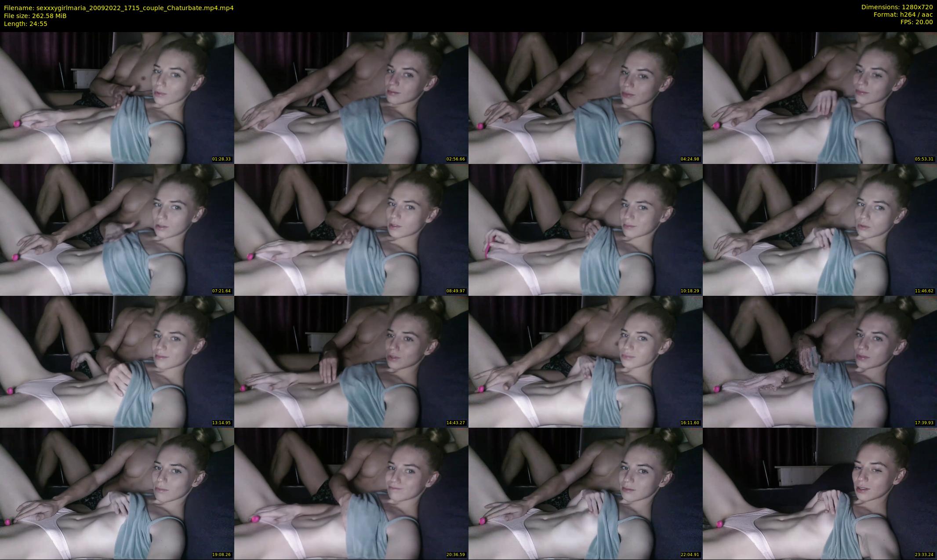Click the File size 262.58 MiB text
Viewport: 937px width, 560px height.
click(x=35, y=16)
